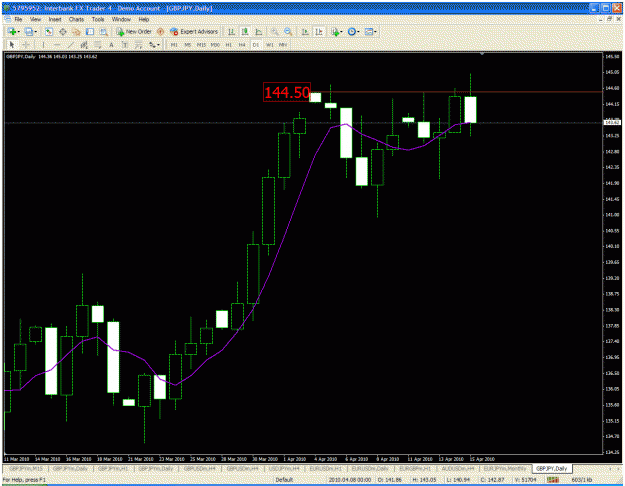Select the Text (A) drawing tool
The height and width of the screenshot is (486, 625).
click(111, 45)
